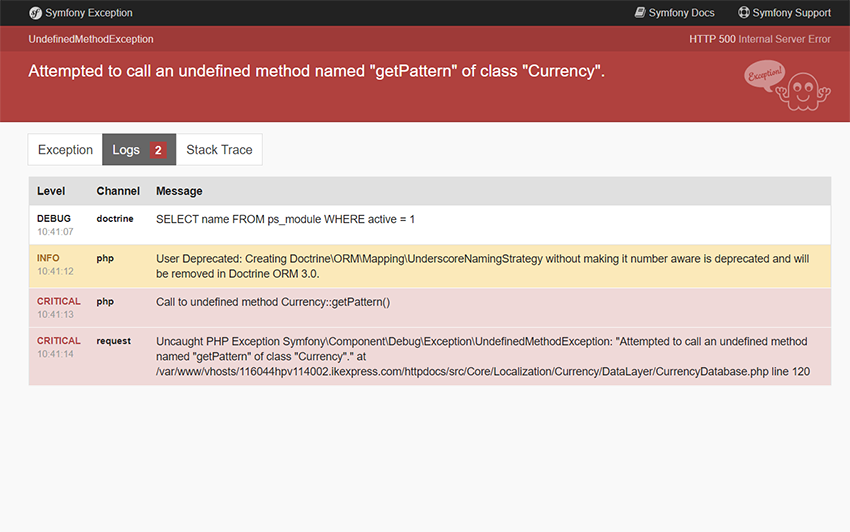The image size is (850, 532).
Task: Select the Logs tab
Action: click(x=127, y=150)
